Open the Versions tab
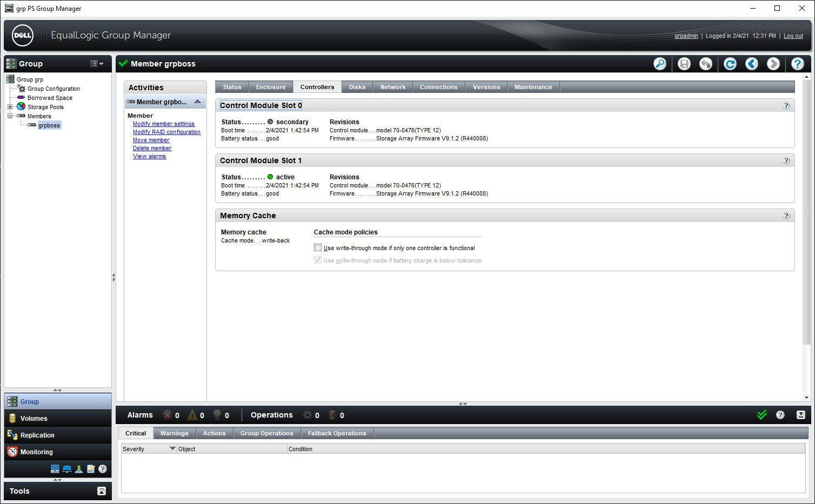This screenshot has width=815, height=504. pyautogui.click(x=486, y=87)
